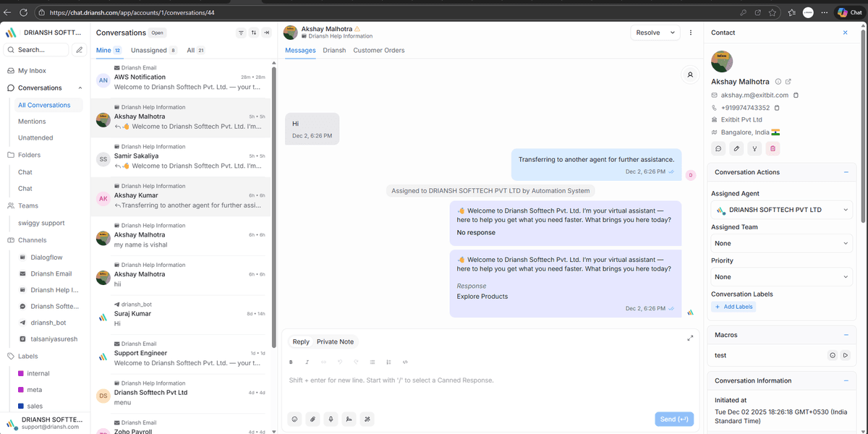Open the Priority dropdown

coord(781,277)
